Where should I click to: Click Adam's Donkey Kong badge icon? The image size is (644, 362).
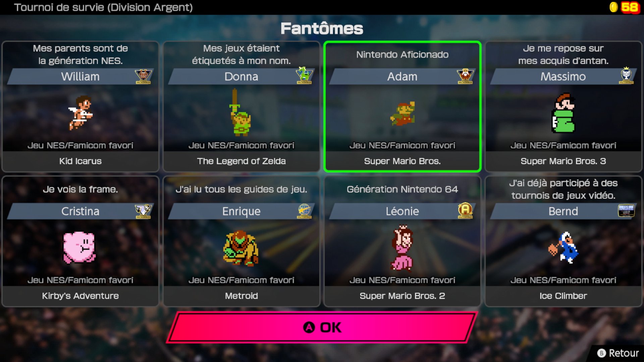pos(465,76)
